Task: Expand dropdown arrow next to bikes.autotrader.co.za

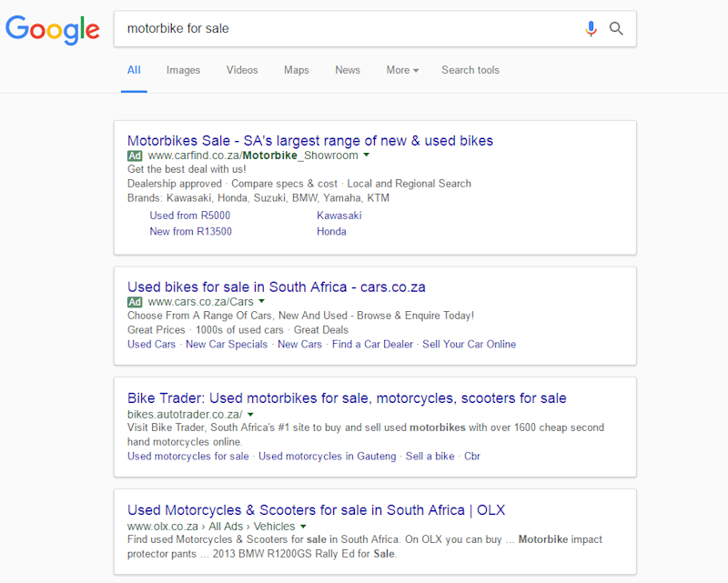Action: [x=251, y=414]
